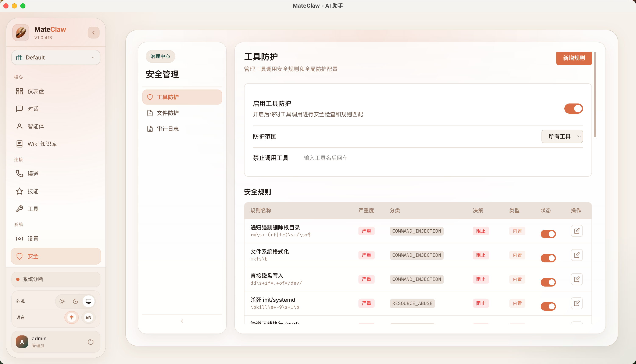Collapse the sidebar with the chevron button
Image resolution: width=636 pixels, height=364 pixels.
tap(93, 32)
